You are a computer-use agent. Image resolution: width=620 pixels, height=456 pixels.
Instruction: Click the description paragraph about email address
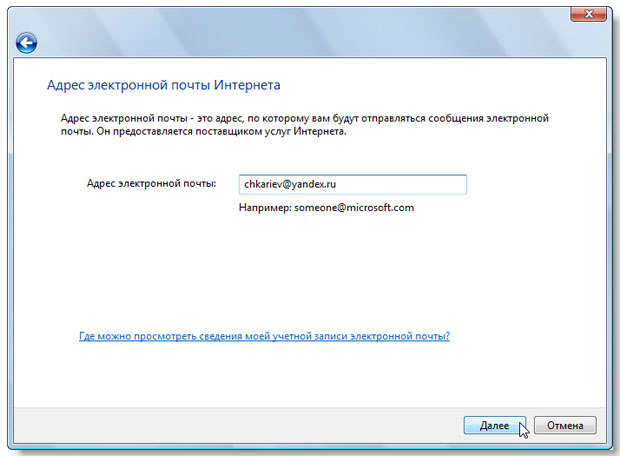(304, 125)
